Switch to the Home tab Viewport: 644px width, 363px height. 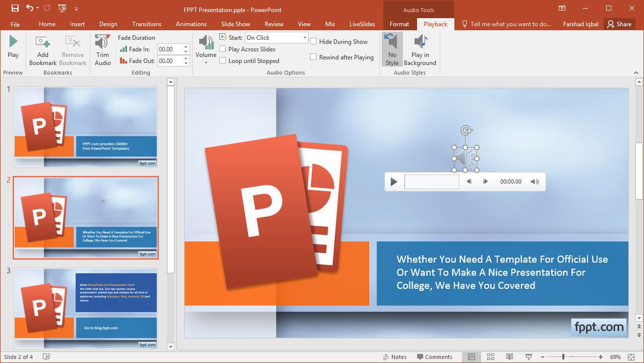click(x=47, y=24)
